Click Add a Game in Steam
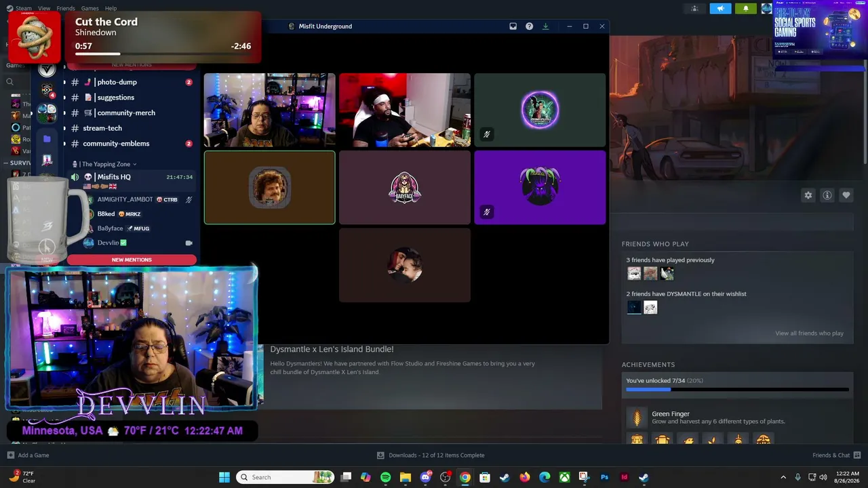Image resolution: width=868 pixels, height=488 pixels. (28, 455)
